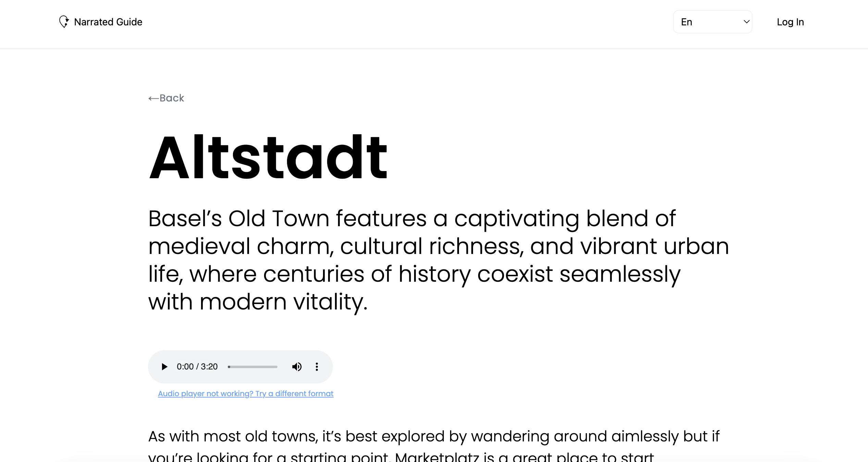Open the En language dropdown

712,22
